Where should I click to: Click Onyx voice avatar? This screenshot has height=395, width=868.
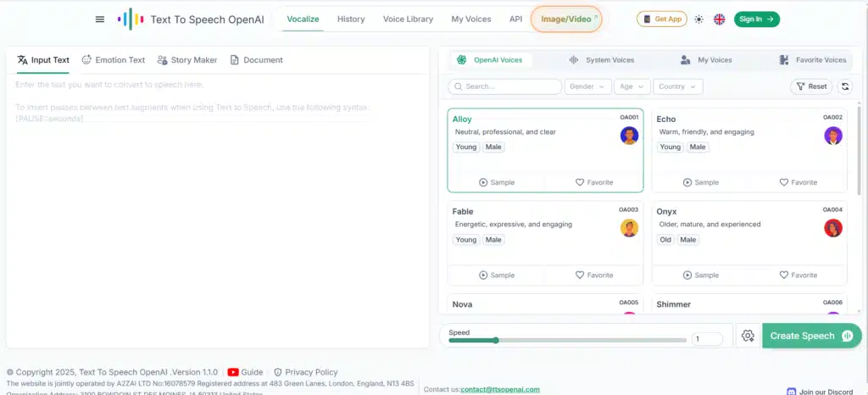click(x=833, y=228)
